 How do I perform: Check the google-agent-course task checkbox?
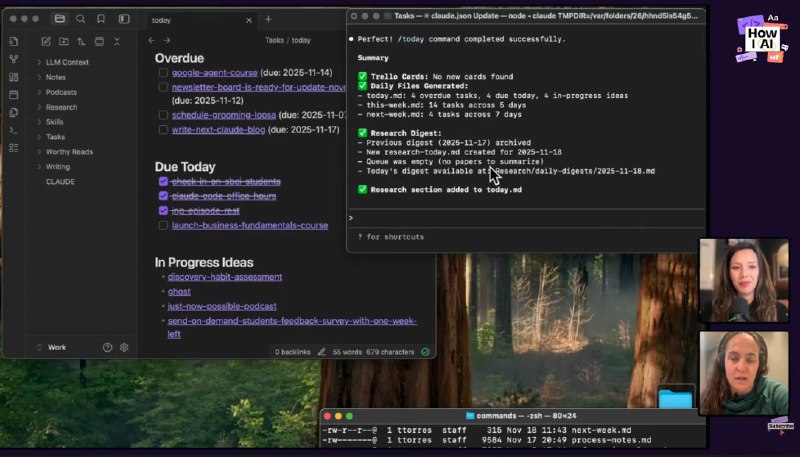[x=162, y=73]
